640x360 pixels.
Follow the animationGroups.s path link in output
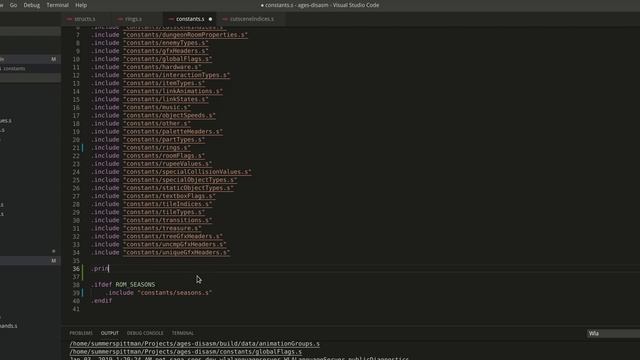point(195,344)
